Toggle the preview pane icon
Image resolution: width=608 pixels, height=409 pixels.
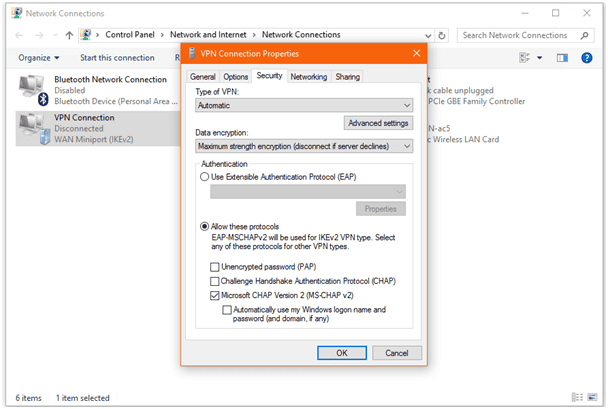point(562,58)
